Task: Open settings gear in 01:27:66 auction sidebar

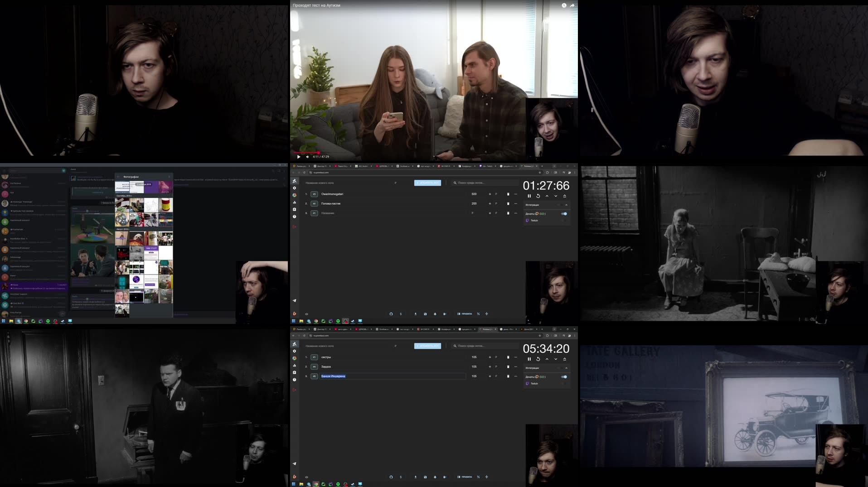Action: click(x=294, y=188)
